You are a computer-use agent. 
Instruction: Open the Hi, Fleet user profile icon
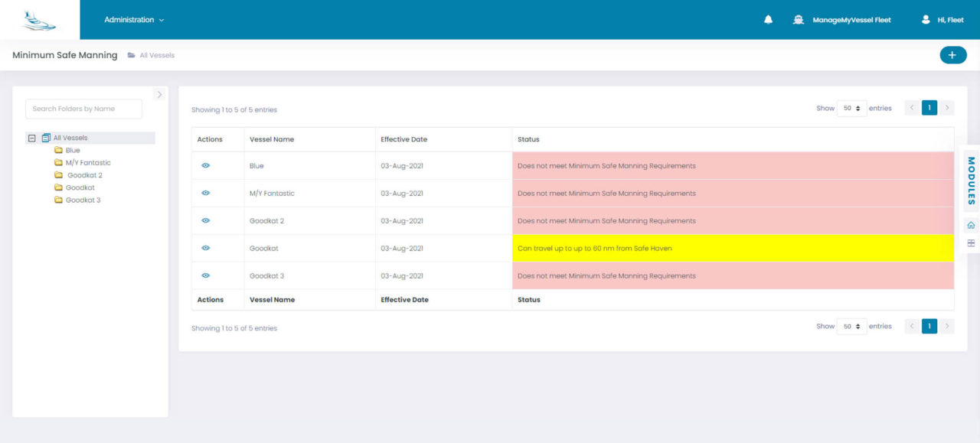[x=926, y=20]
